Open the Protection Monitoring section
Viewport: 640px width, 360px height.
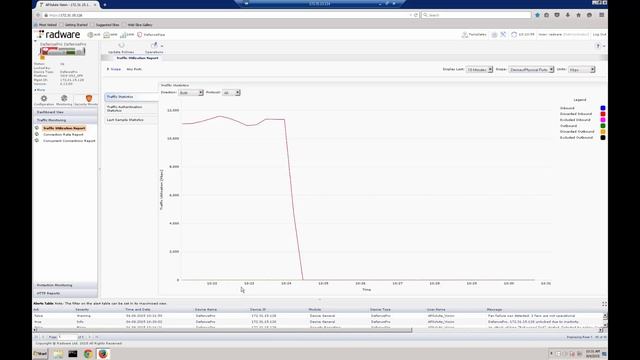coord(65,285)
